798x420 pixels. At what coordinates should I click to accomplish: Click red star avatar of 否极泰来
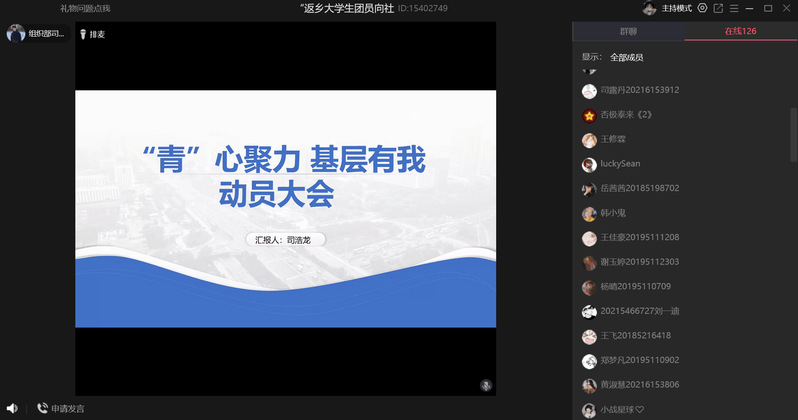589,115
